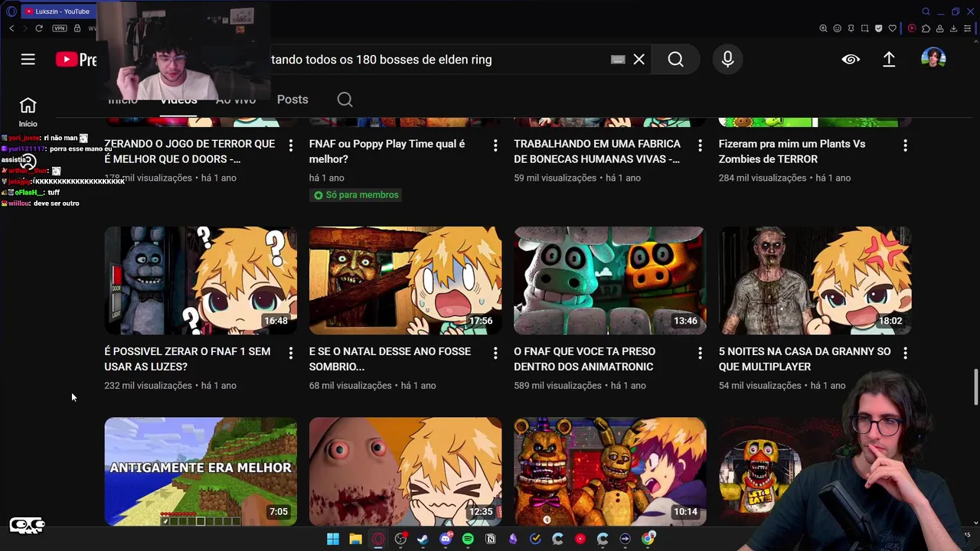This screenshot has width=980, height=551.
Task: Open the account avatar menu
Action: click(x=933, y=59)
